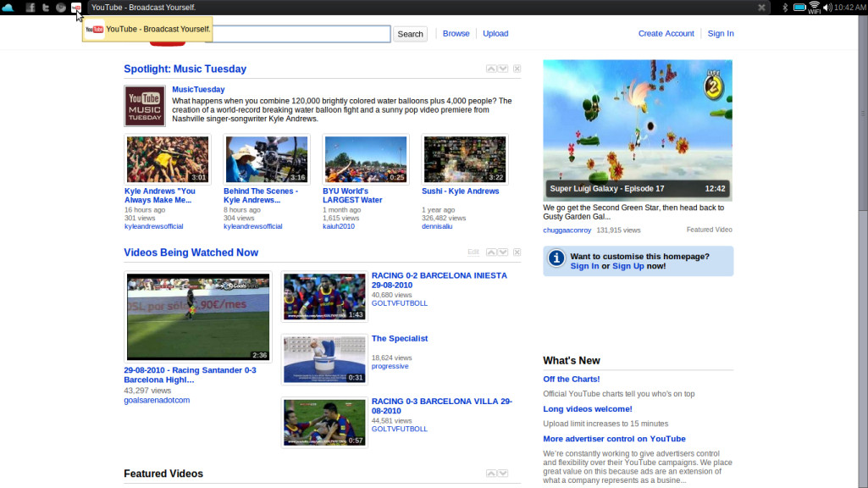The image size is (868, 488).
Task: Click the volume speaker icon
Action: [827, 7]
